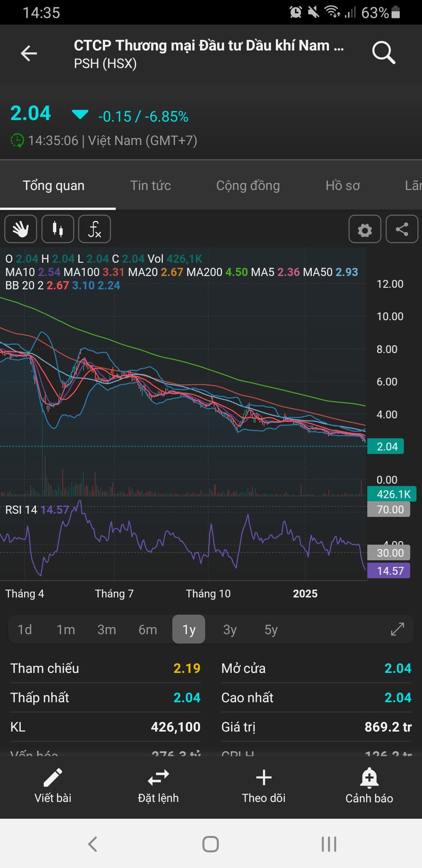Share the chart

402,230
